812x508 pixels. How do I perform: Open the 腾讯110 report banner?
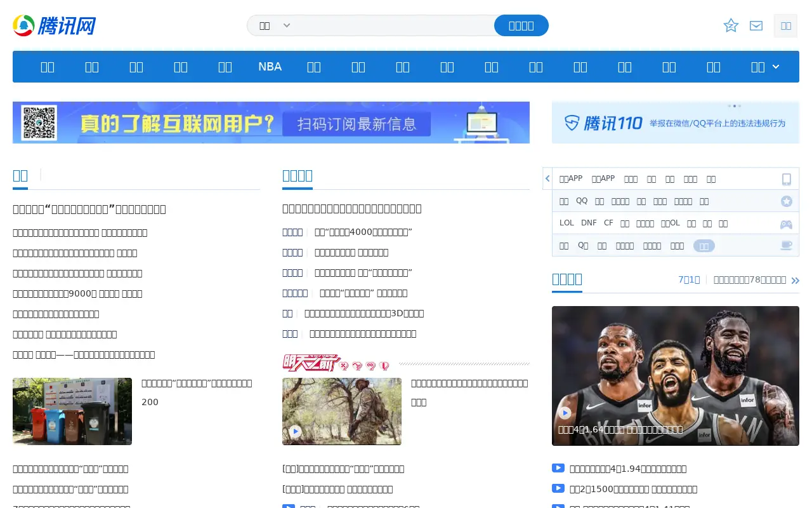(x=676, y=123)
